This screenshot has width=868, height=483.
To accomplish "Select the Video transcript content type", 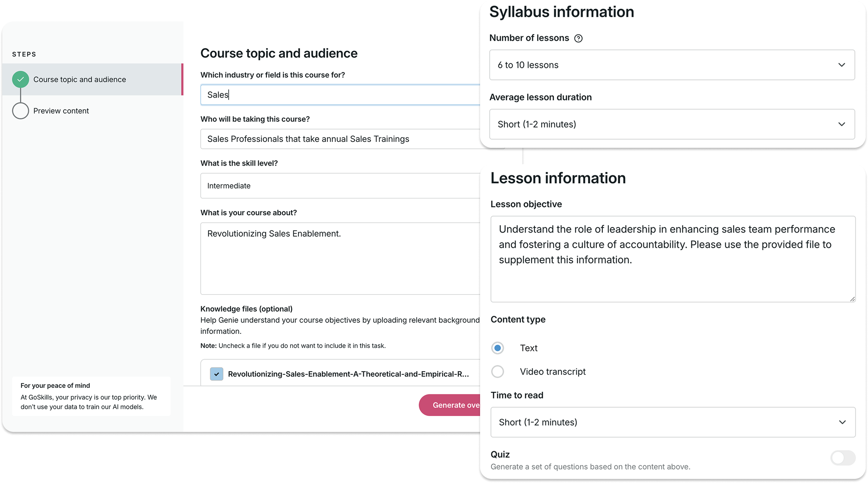I will (x=497, y=371).
